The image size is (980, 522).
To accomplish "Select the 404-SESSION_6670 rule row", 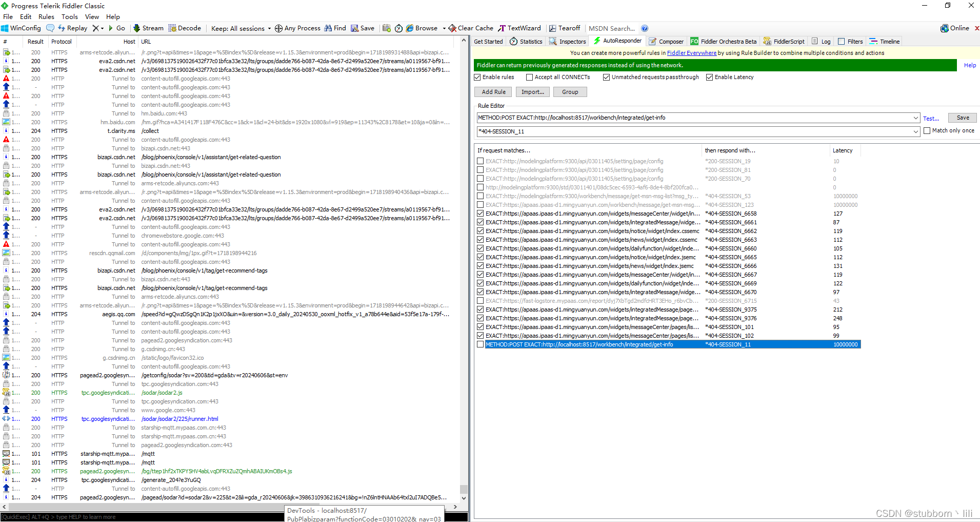I will (668, 292).
